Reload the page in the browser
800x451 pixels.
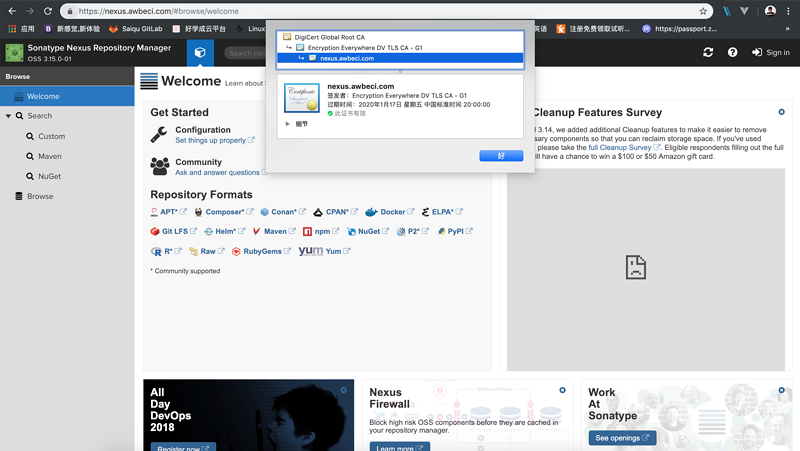[48, 11]
